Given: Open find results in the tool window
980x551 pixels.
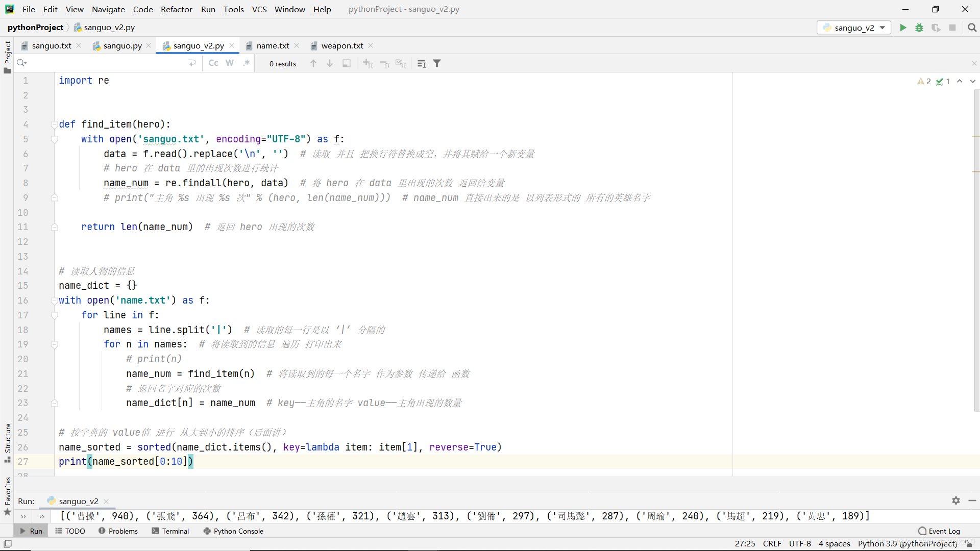Looking at the screenshot, I should tap(422, 63).
